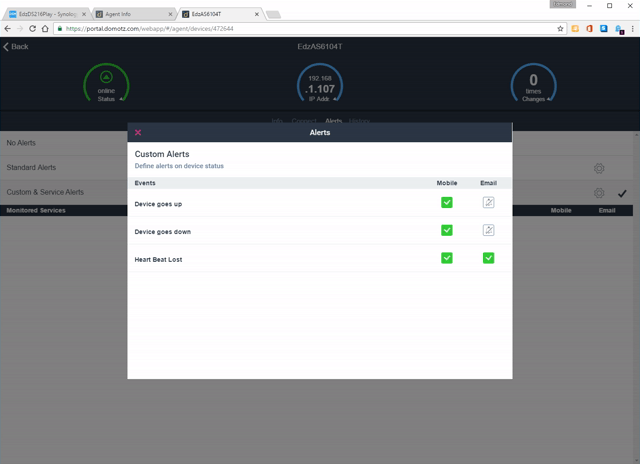Enable Email for Device goes down
The width and height of the screenshot is (640, 464).
click(488, 230)
